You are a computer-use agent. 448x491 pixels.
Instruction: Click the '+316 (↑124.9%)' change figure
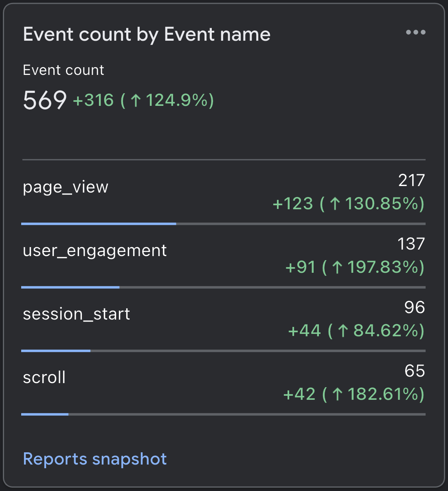pos(143,100)
